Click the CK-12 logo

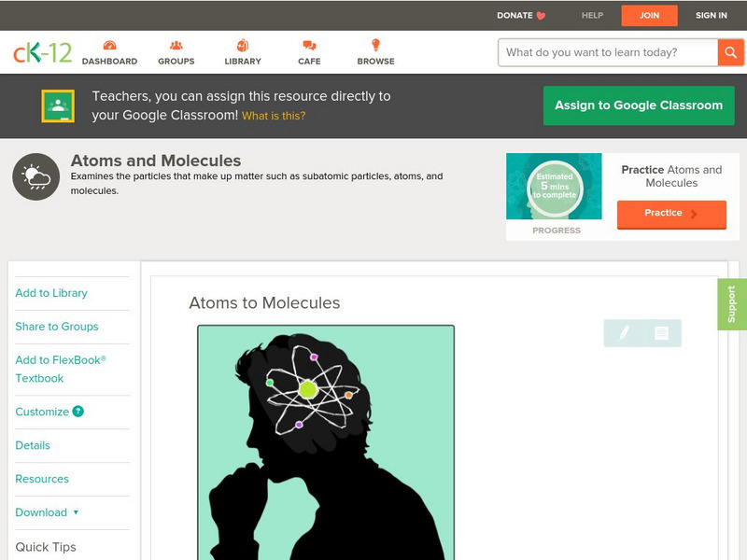point(42,52)
